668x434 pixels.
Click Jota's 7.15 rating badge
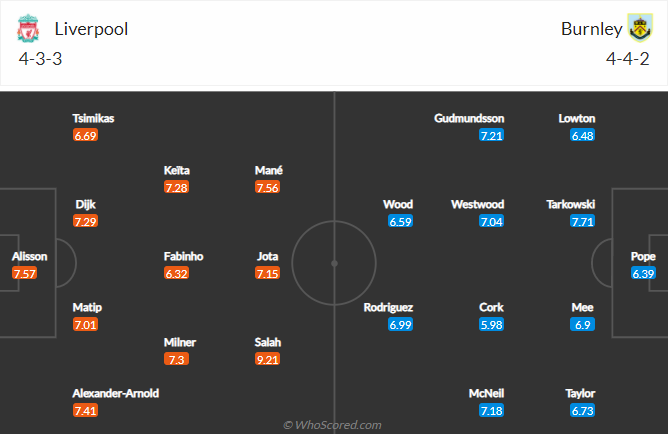(267, 273)
